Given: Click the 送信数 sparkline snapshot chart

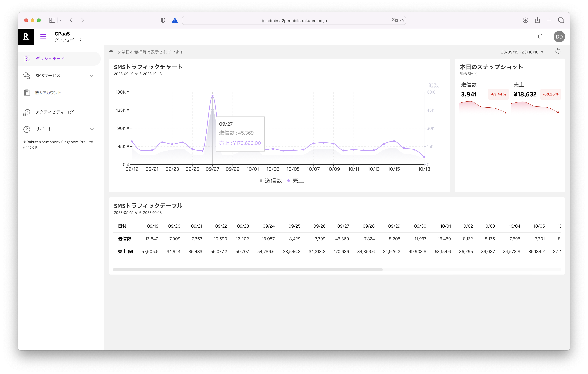Looking at the screenshot, I should (483, 107).
